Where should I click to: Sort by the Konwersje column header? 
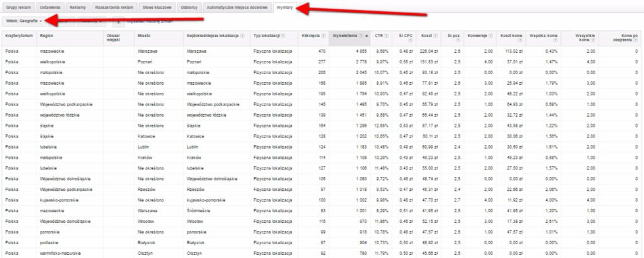click(477, 36)
